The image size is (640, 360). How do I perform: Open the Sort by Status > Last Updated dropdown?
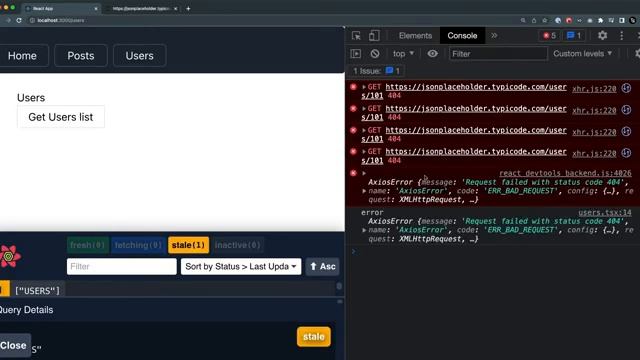pos(241,267)
